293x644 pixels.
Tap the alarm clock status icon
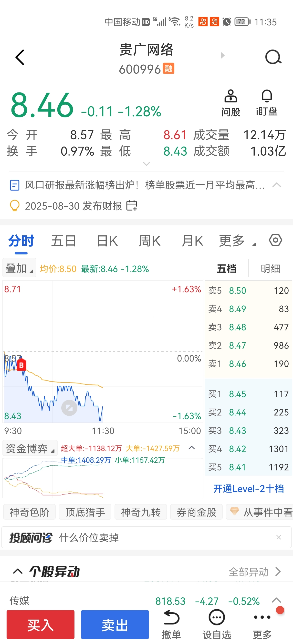coord(227,22)
